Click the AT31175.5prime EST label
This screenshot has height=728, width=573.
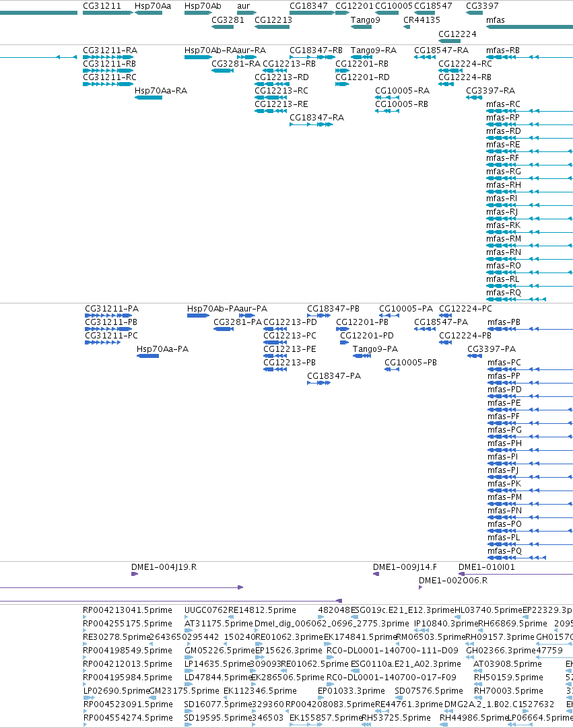(x=218, y=624)
